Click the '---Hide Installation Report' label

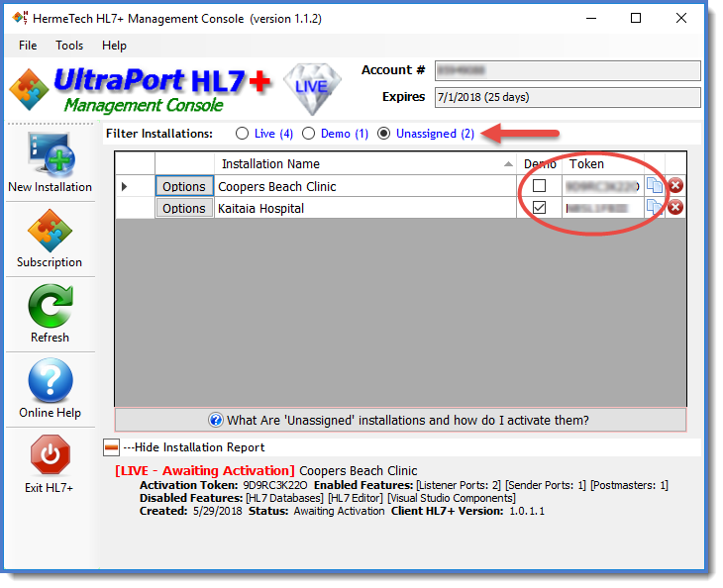[x=194, y=447]
